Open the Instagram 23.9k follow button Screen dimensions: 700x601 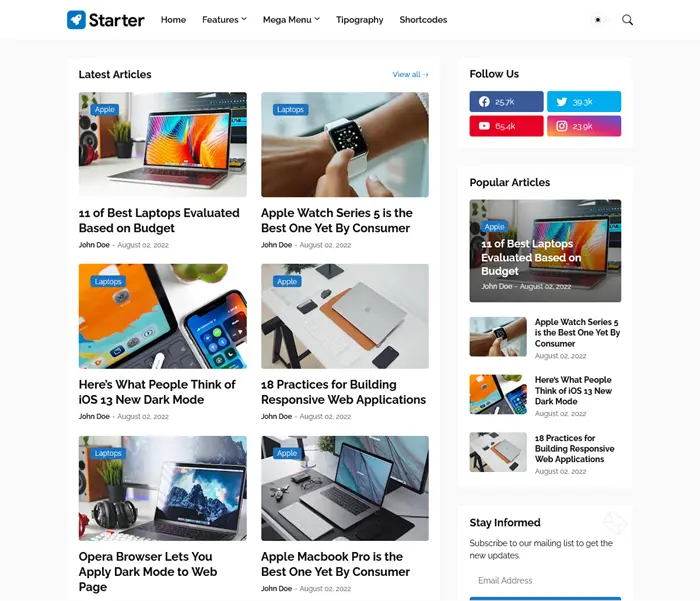point(584,126)
